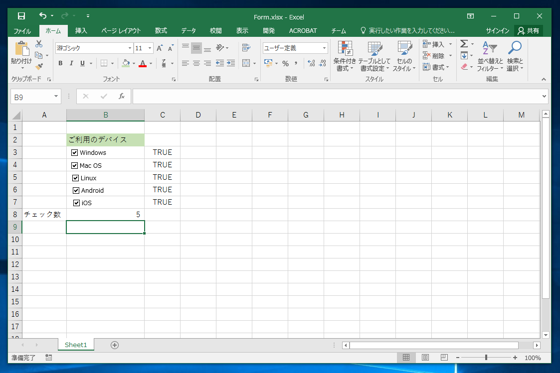560x373 pixels.
Task: Open the number format dropdown
Action: pos(324,48)
